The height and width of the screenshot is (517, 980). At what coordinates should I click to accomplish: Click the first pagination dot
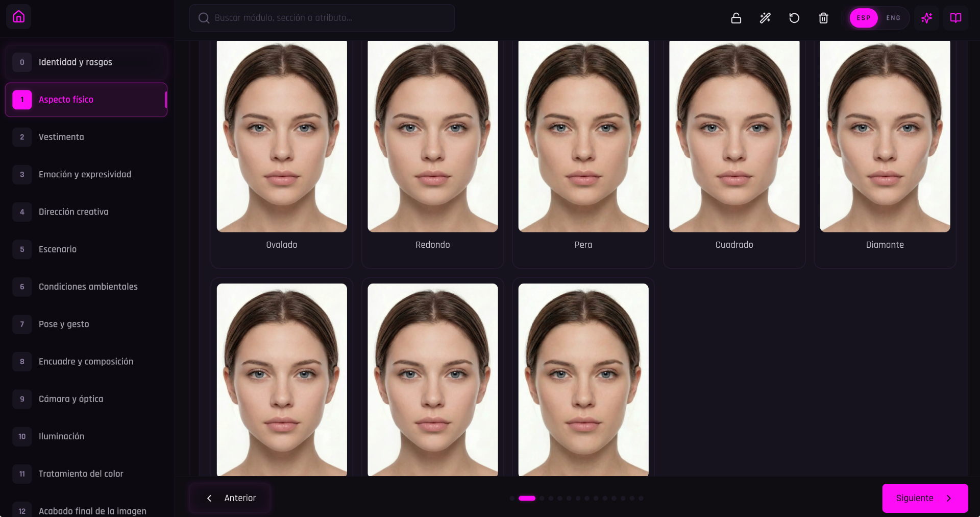tap(512, 498)
